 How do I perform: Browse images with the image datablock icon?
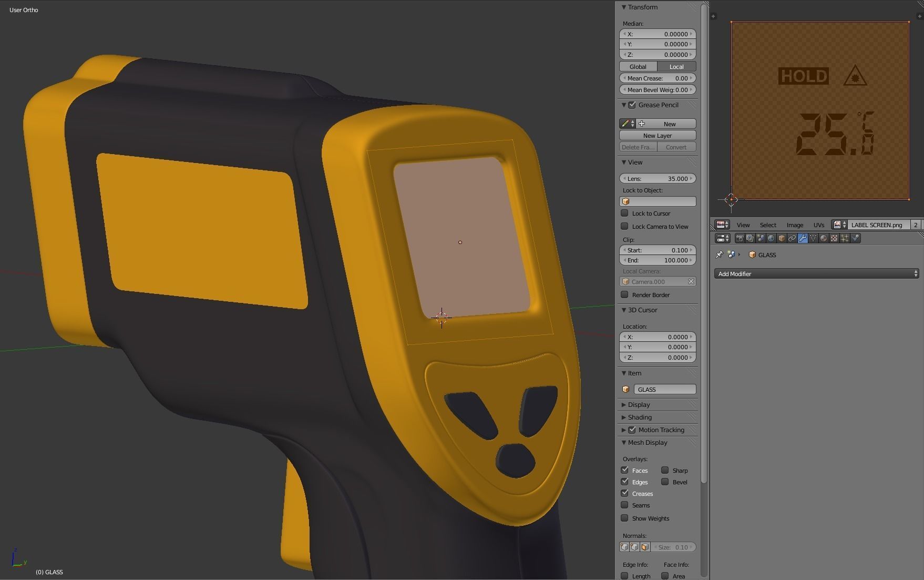[x=839, y=225]
